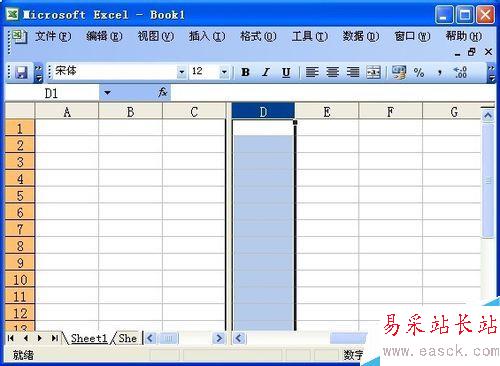Restore the workbook window

[472, 52]
